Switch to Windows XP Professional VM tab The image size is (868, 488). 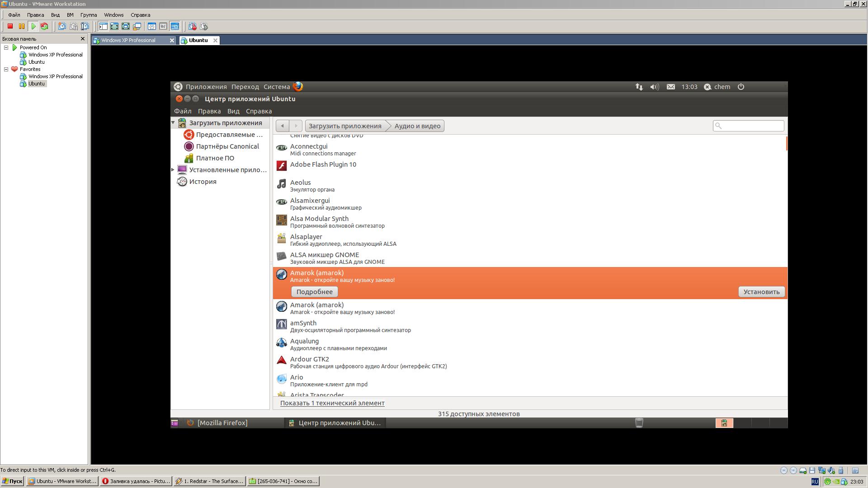coord(133,40)
